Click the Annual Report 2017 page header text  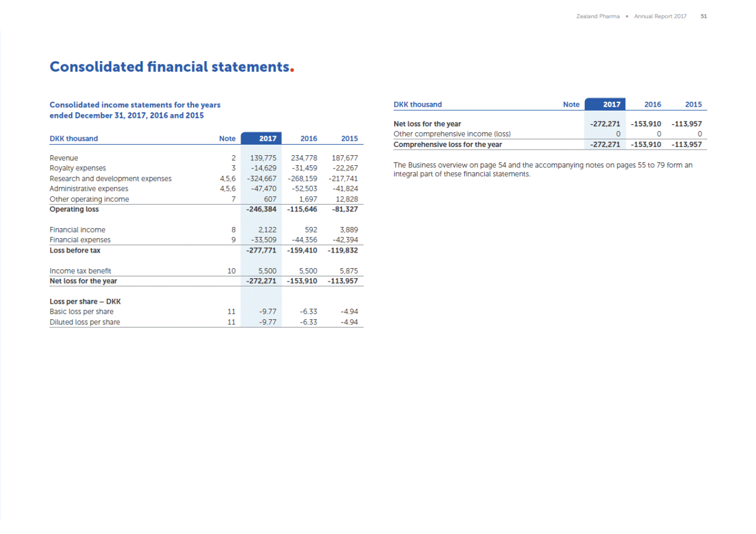pos(660,17)
